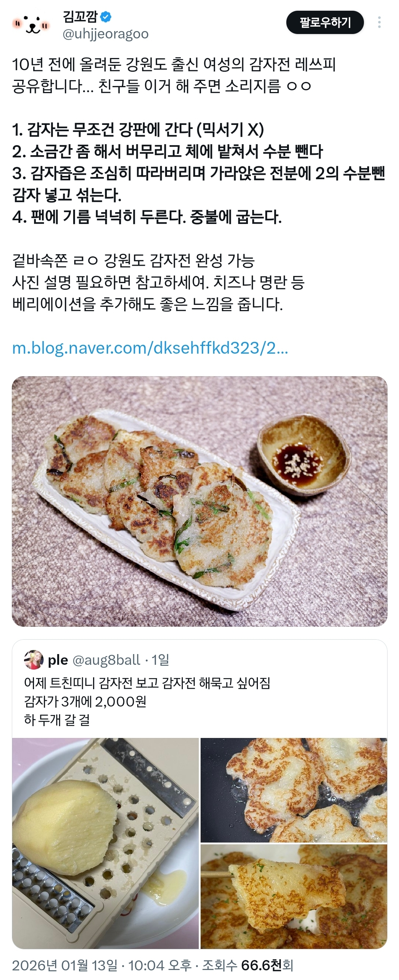Select the quoted author name ple
Viewport: 399px width, 980px height.
pos(58,660)
